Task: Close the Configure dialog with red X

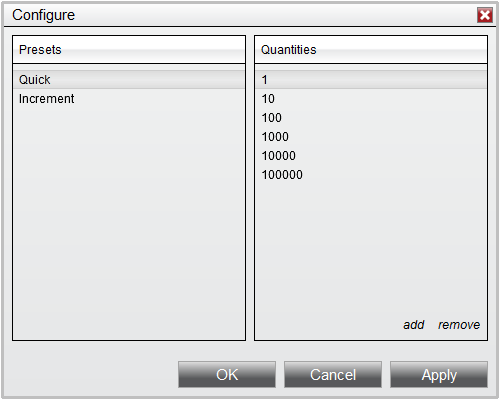Action: [x=485, y=15]
